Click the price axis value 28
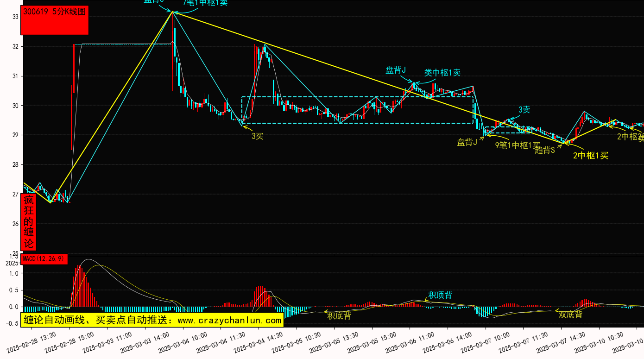The image size is (644, 359). pos(15,165)
